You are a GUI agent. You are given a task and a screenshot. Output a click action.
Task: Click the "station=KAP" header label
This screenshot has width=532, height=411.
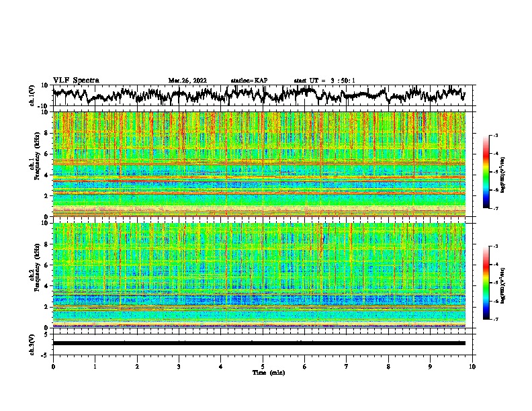click(249, 81)
